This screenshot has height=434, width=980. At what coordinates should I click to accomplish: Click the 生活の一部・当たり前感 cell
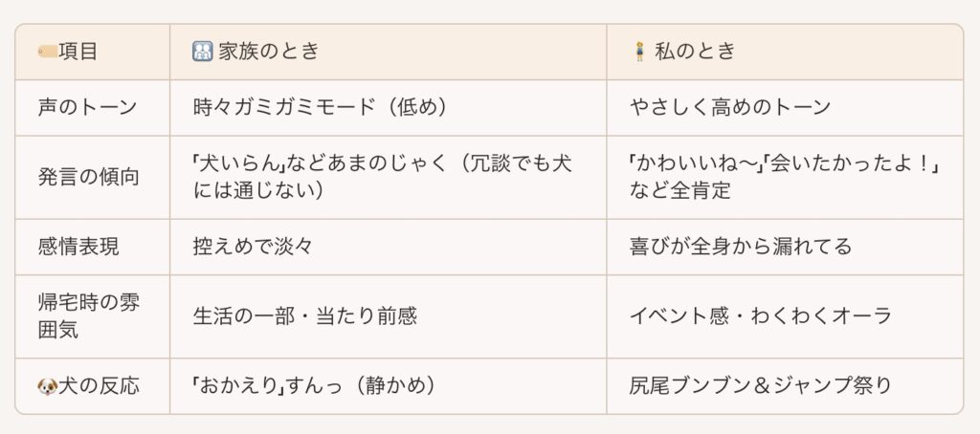[x=389, y=316]
